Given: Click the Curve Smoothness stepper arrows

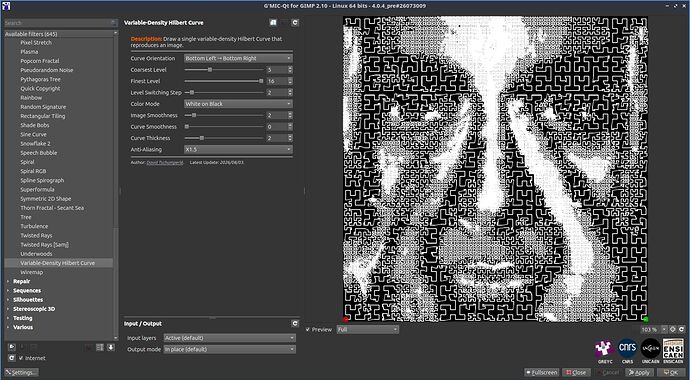Looking at the screenshot, I should click(290, 127).
